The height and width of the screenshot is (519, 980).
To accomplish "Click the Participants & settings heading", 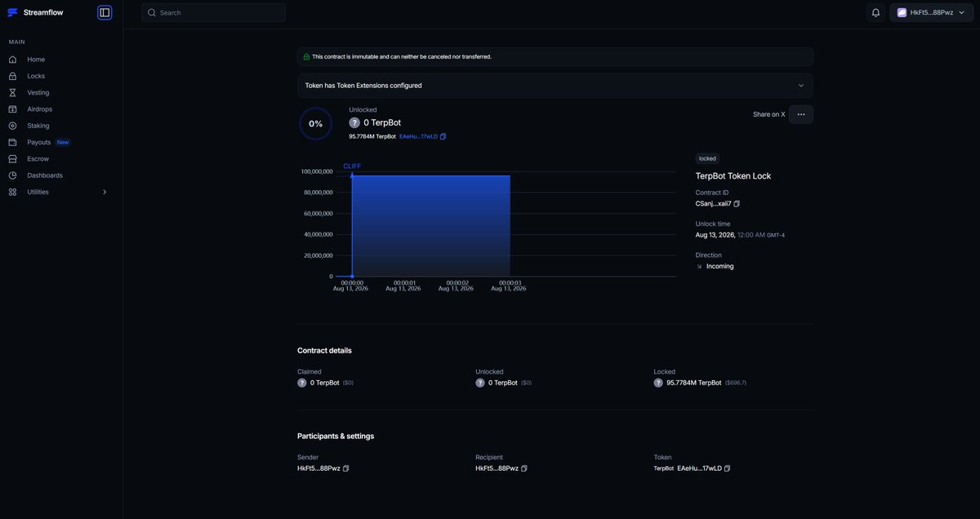I will tap(336, 437).
